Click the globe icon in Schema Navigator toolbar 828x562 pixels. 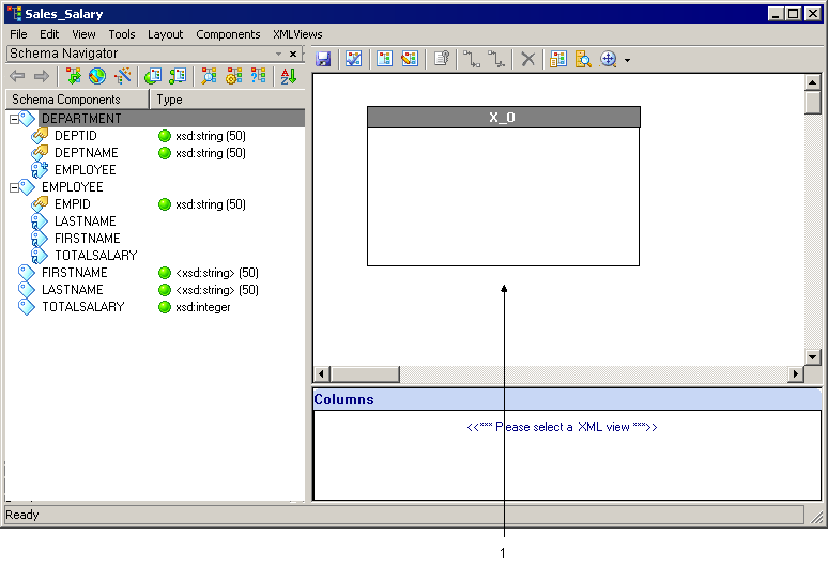coord(97,76)
